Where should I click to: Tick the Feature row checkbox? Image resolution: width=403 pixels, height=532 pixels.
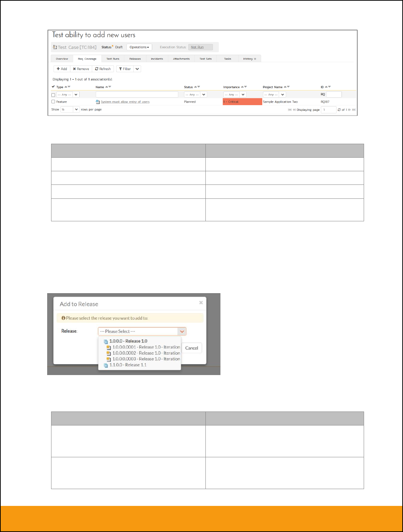(x=53, y=102)
